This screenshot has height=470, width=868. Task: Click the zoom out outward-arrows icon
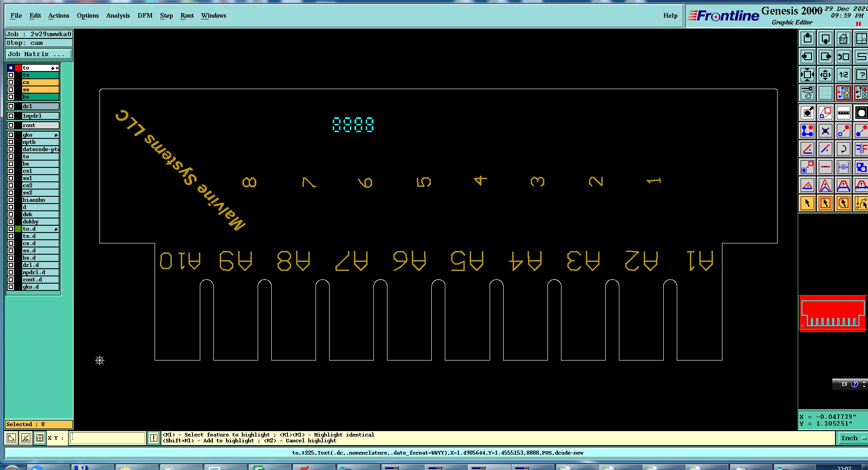click(826, 75)
